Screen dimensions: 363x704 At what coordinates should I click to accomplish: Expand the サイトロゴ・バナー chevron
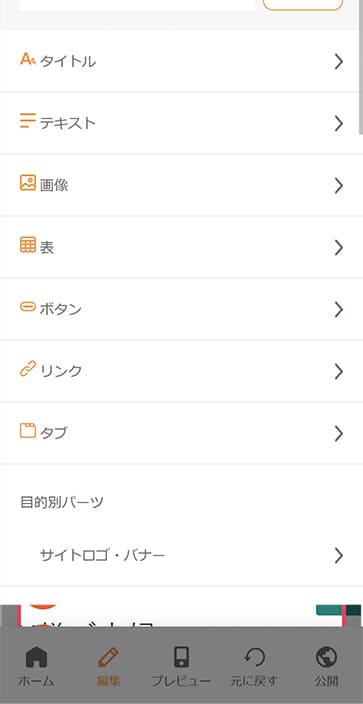339,556
